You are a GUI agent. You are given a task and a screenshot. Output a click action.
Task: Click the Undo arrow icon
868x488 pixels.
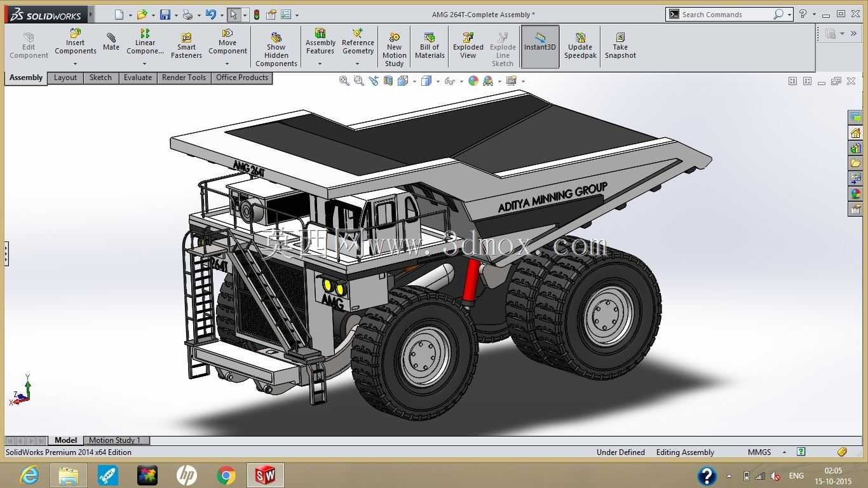pos(210,15)
